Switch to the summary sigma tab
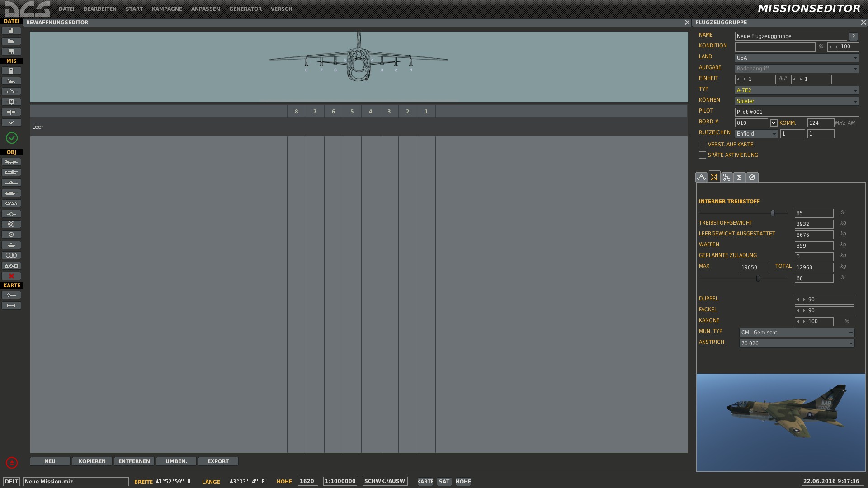Screen dimensions: 868x488 point(739,177)
